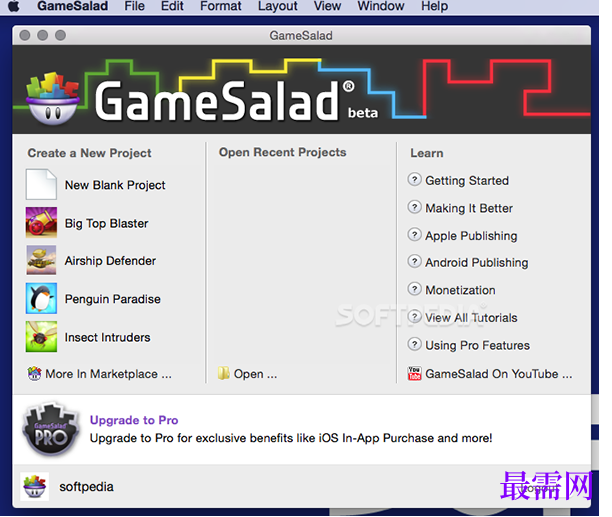Open the Apple Publishing guide
Screen dimensions: 612x517
(471, 236)
